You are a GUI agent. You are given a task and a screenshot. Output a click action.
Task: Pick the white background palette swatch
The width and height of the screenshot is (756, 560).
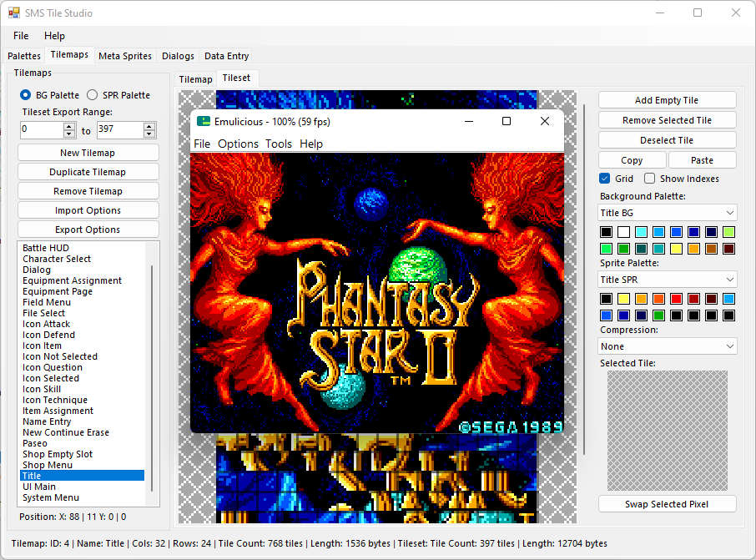(624, 232)
